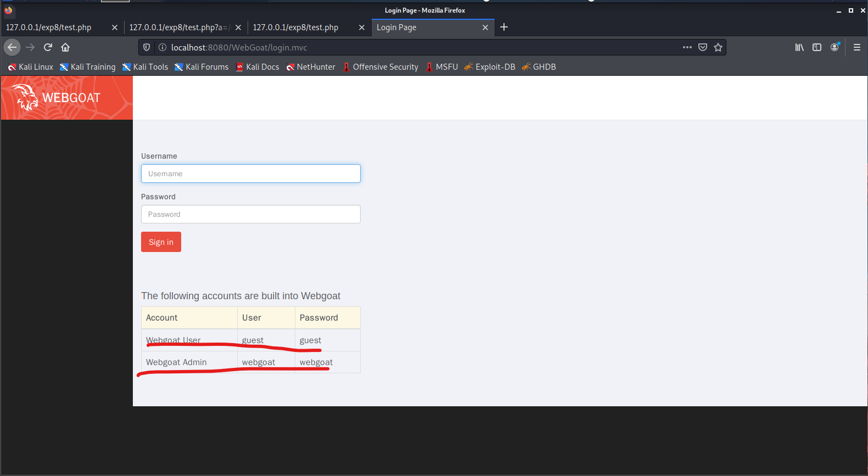Close the third test.php tab
Image resolution: width=868 pixels, height=476 pixels.
pyautogui.click(x=362, y=27)
